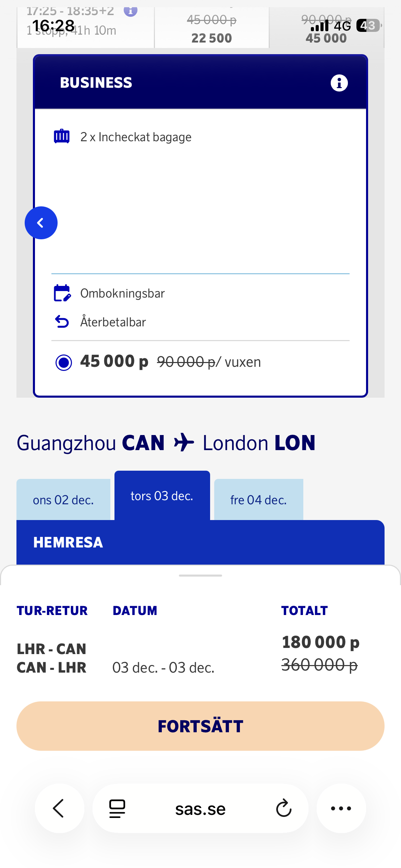The height and width of the screenshot is (868, 401).
Task: Tap the Business class info icon
Action: tap(339, 83)
